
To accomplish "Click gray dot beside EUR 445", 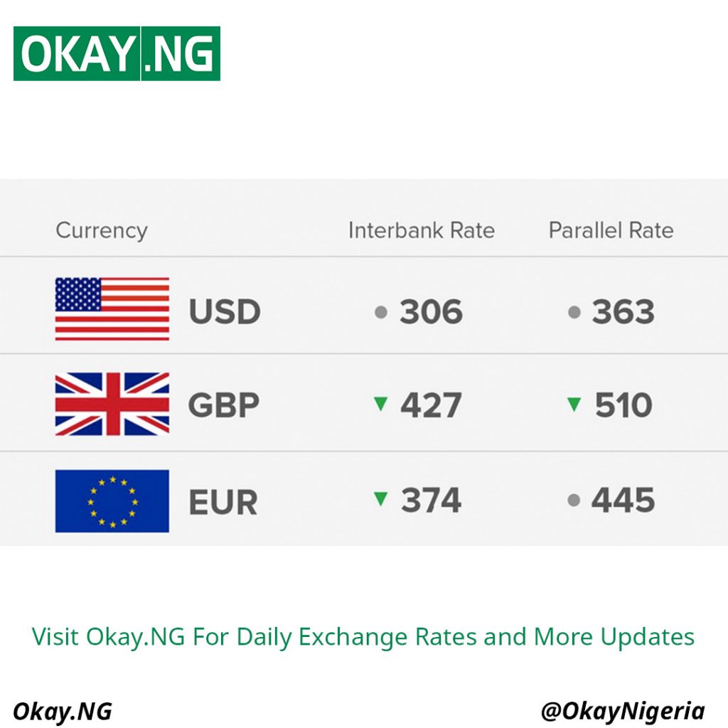I will click(574, 500).
